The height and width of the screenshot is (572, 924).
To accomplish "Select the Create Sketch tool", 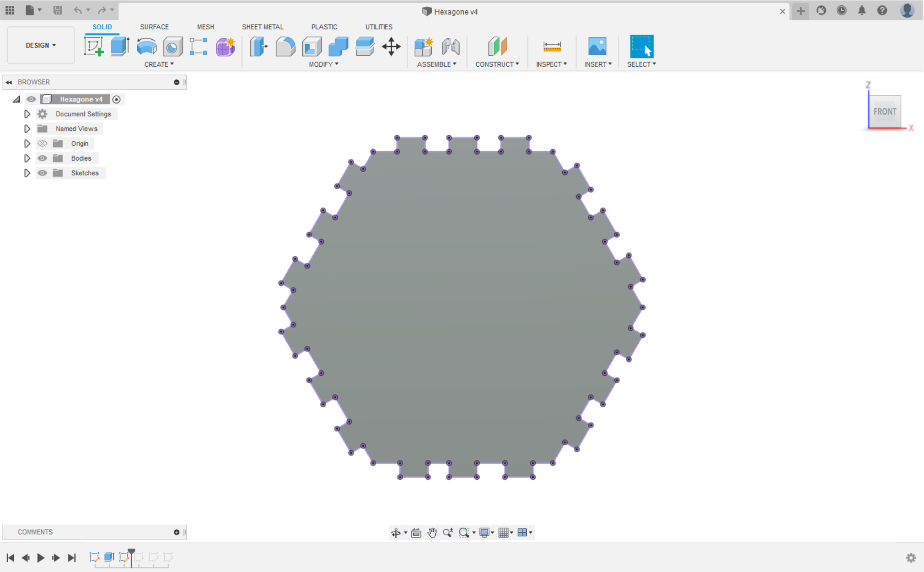I will click(x=94, y=46).
